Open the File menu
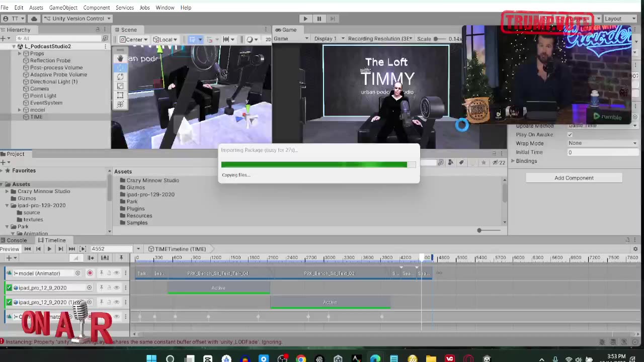The height and width of the screenshot is (362, 644). pos(5,8)
